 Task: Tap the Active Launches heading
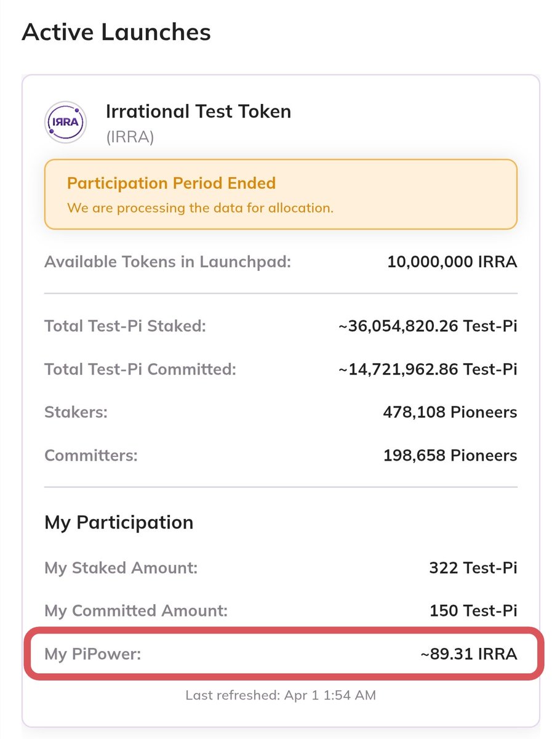(116, 32)
